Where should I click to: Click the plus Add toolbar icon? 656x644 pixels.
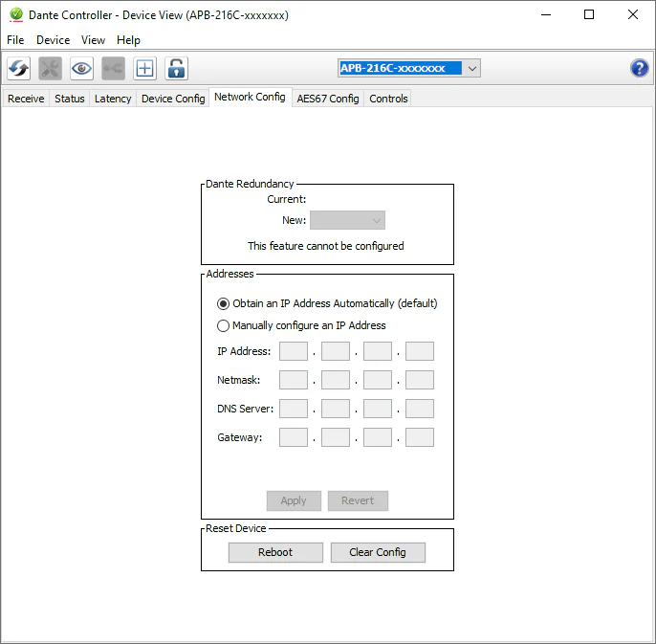click(x=144, y=68)
